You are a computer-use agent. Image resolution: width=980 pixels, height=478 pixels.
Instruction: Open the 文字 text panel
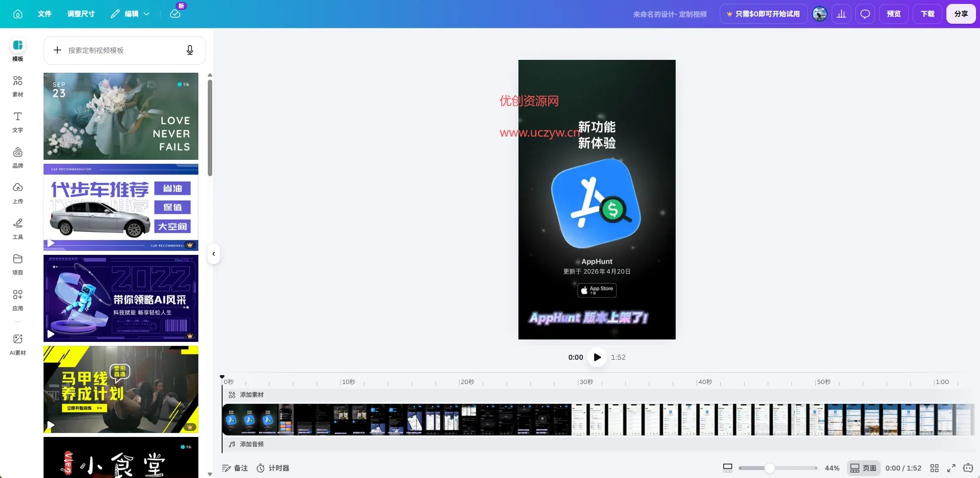coord(18,122)
